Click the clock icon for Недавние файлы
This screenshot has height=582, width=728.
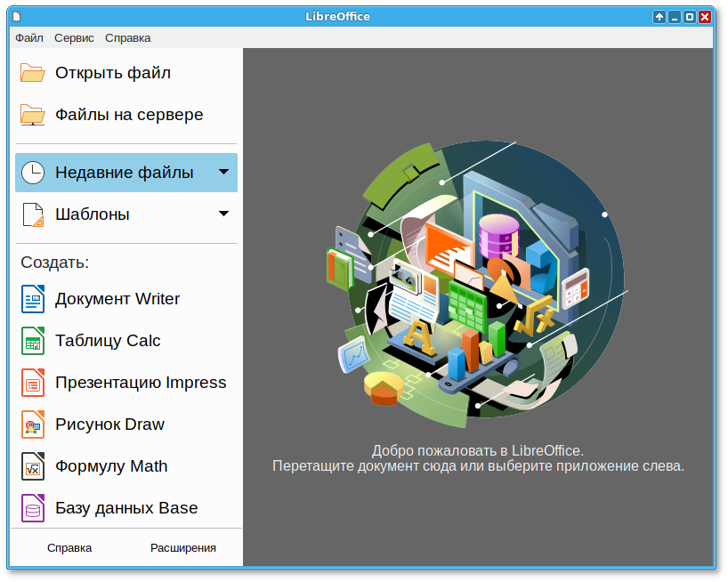pos(33,173)
